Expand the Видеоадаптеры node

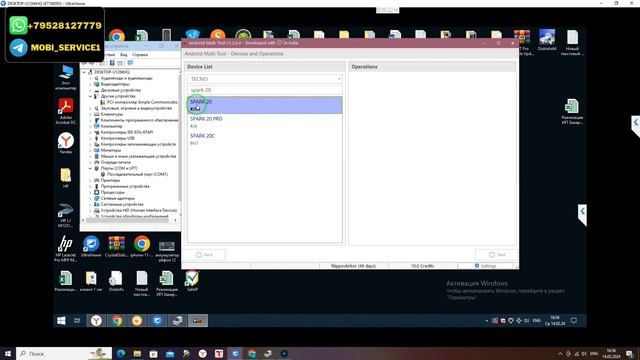(x=91, y=84)
